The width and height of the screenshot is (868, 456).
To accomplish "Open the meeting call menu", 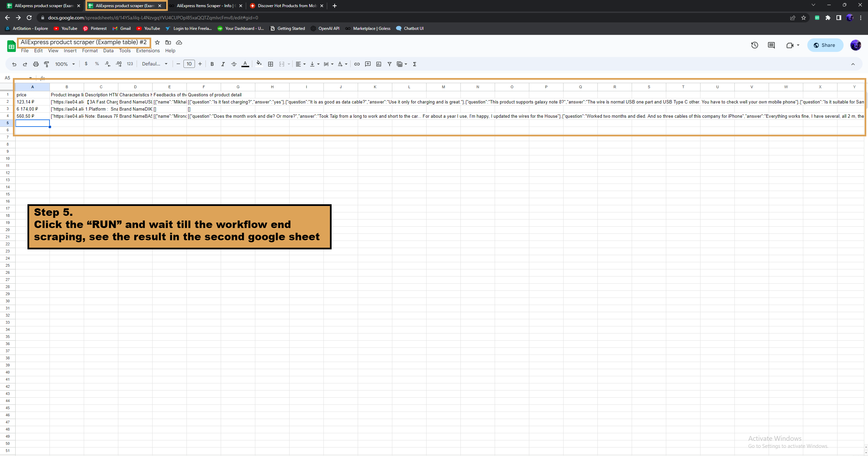I will [x=793, y=45].
